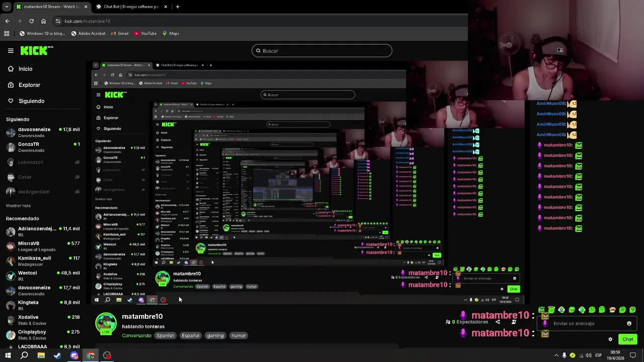Open offline channel derArgentiam
The width and height of the screenshot is (644, 362).
(x=43, y=192)
